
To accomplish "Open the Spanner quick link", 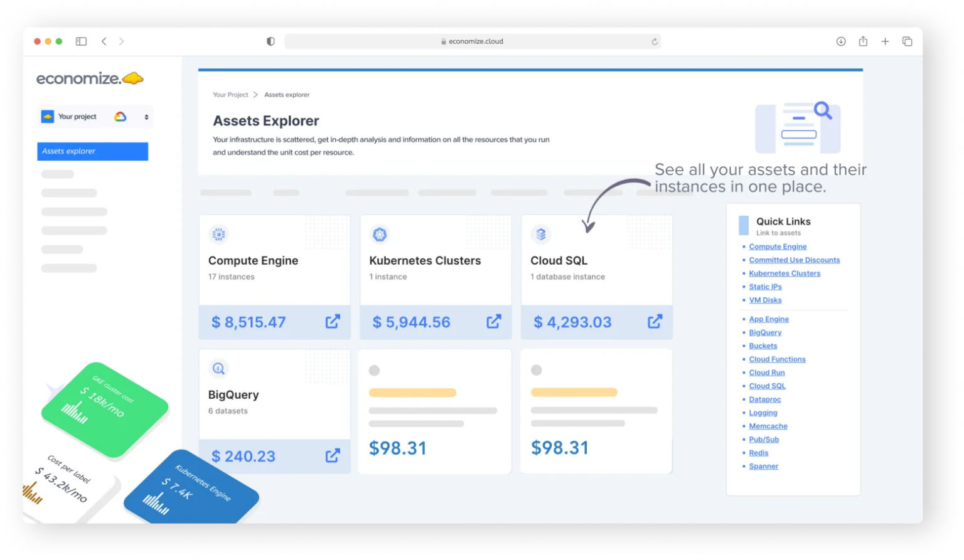I will coord(763,467).
